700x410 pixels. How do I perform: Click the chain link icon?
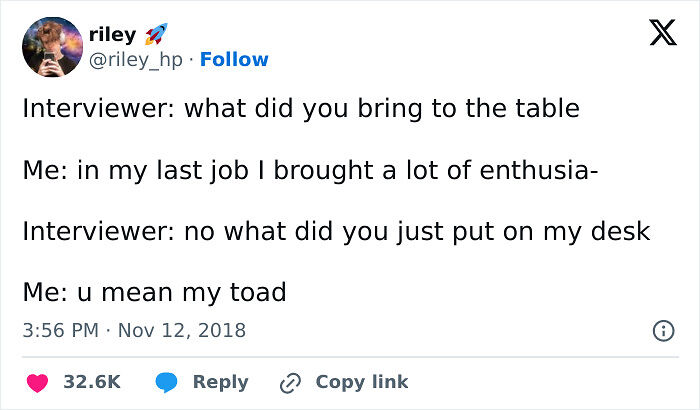pyautogui.click(x=291, y=382)
